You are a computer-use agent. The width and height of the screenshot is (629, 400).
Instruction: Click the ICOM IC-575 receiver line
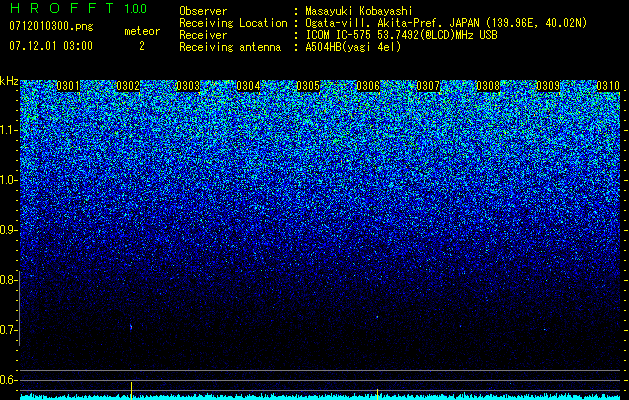pos(401,35)
